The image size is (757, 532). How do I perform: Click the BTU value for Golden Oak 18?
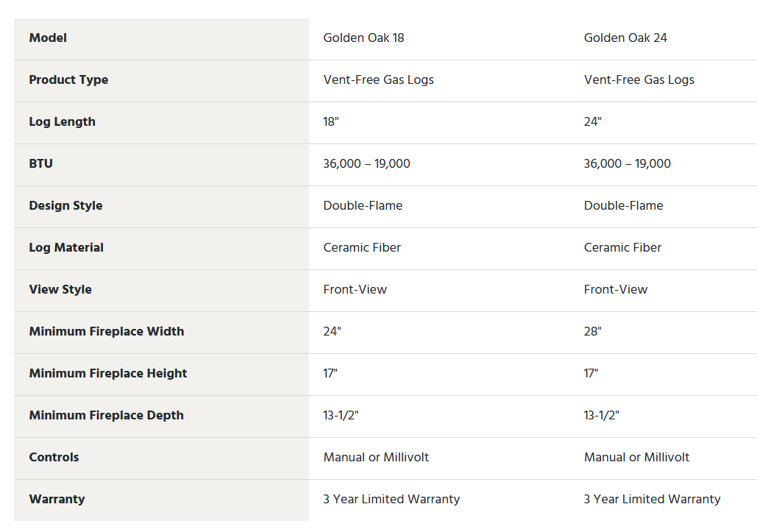click(x=366, y=163)
